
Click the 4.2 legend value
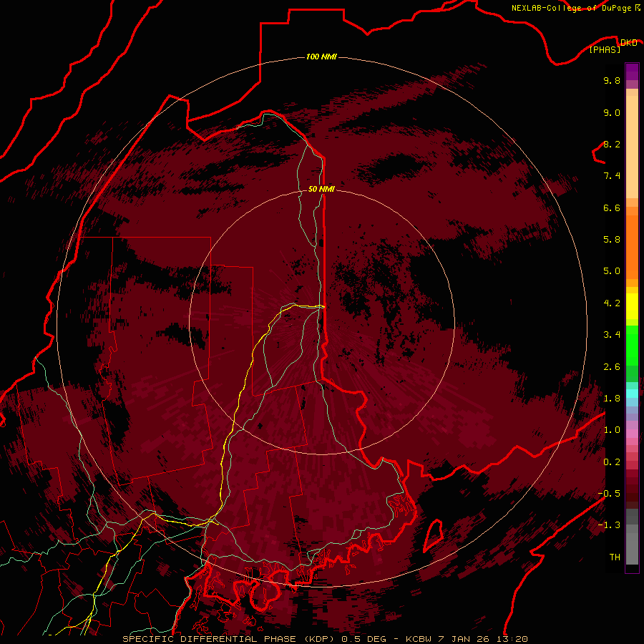coord(612,303)
